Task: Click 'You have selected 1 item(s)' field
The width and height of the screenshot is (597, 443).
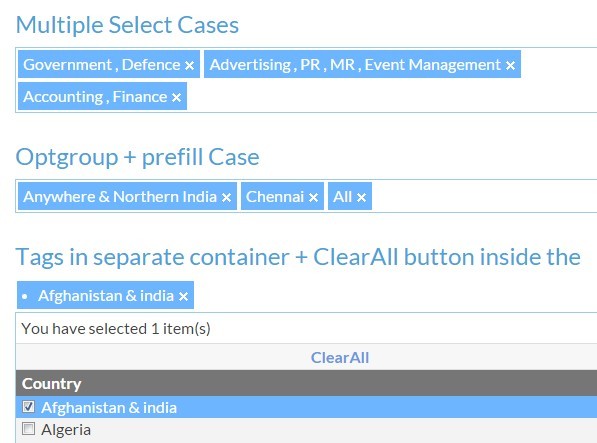Action: [306, 328]
